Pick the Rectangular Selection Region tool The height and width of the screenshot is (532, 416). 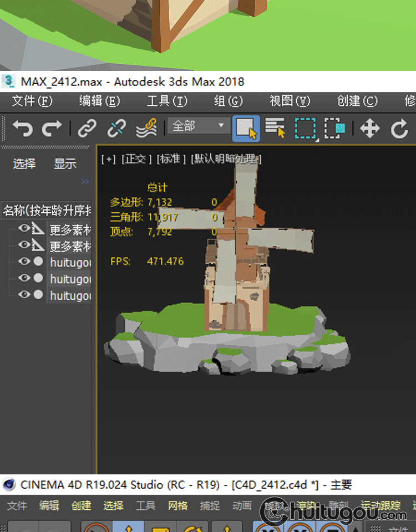[305, 128]
